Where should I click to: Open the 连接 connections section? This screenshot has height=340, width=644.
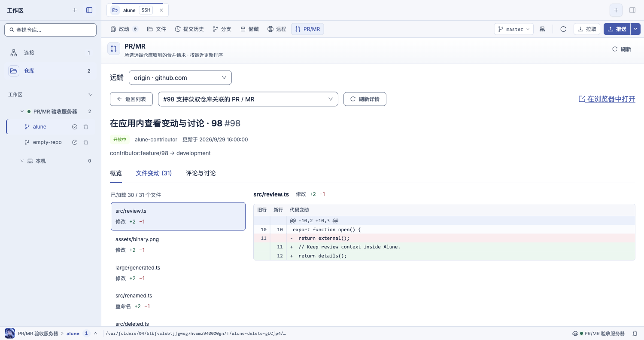51,53
